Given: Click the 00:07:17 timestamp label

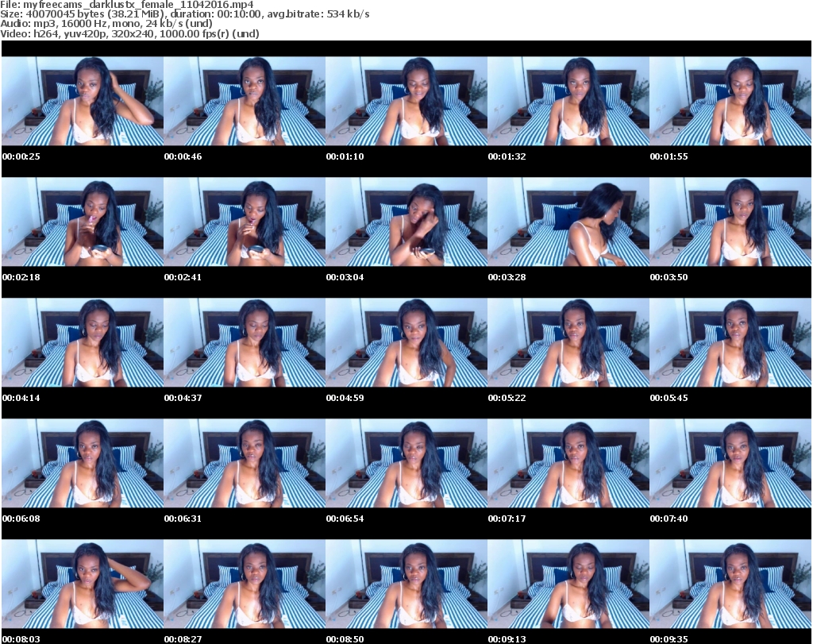Looking at the screenshot, I should [507, 519].
